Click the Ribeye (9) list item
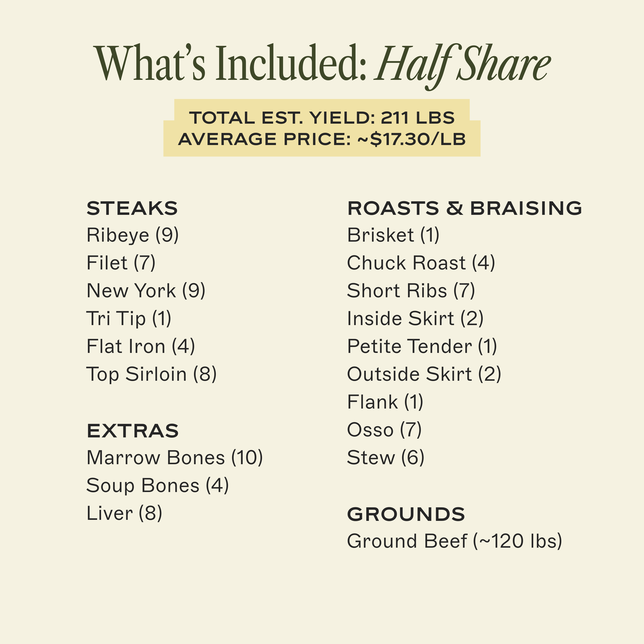This screenshot has height=644, width=644. pos(133,235)
